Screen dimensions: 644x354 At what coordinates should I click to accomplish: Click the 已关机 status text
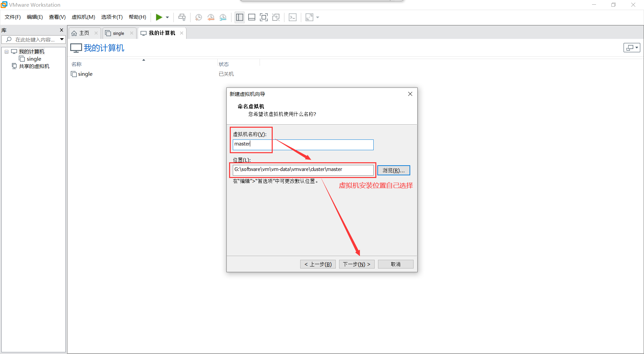point(226,74)
